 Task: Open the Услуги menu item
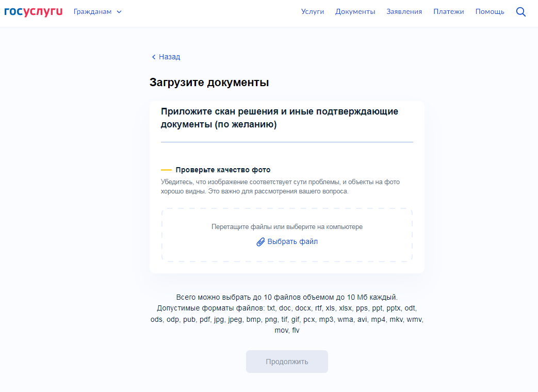pos(313,11)
